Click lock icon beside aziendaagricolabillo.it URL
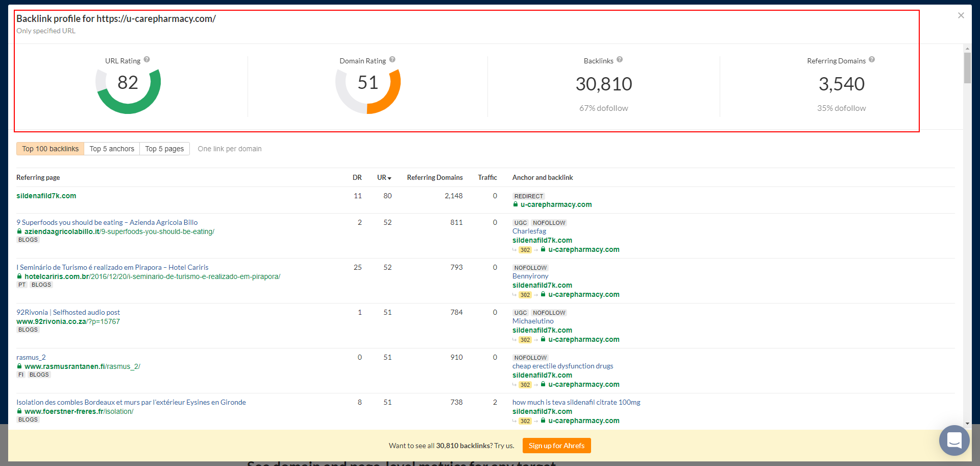The height and width of the screenshot is (466, 980). tap(19, 231)
